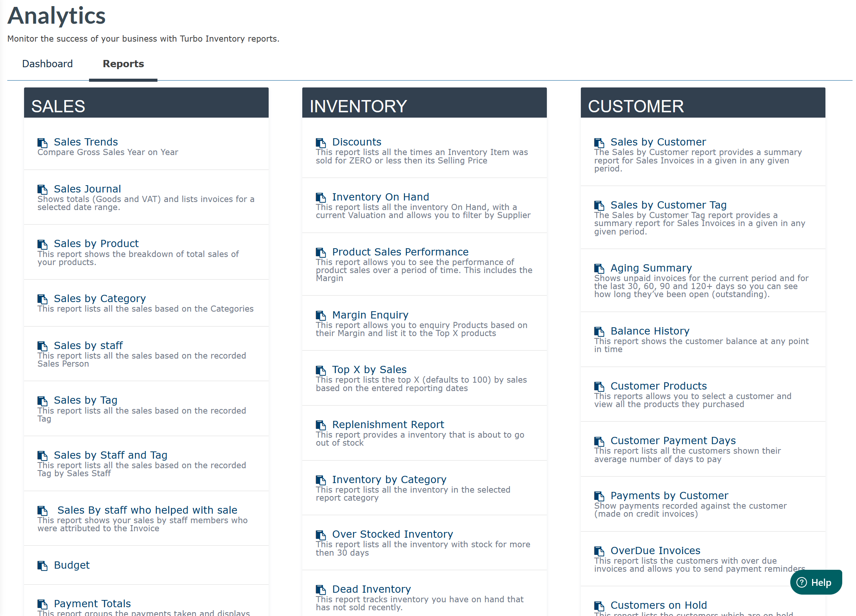Open the Replenishment Report link

pyautogui.click(x=388, y=425)
